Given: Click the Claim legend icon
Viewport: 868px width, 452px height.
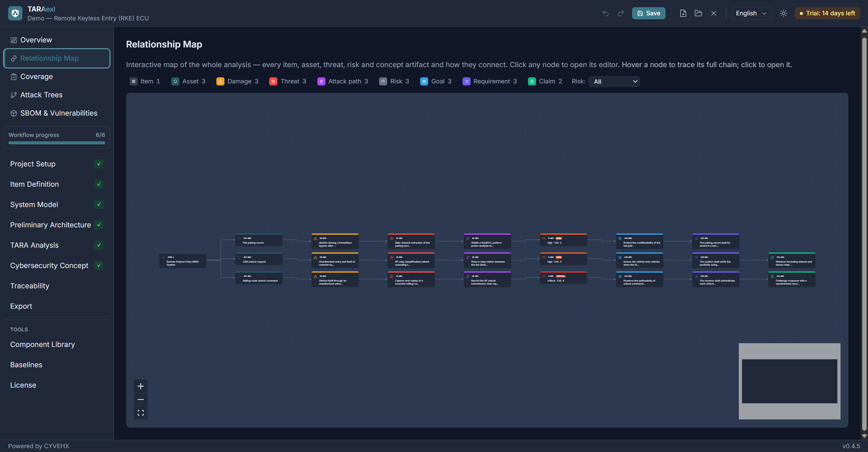Looking at the screenshot, I should tap(532, 81).
